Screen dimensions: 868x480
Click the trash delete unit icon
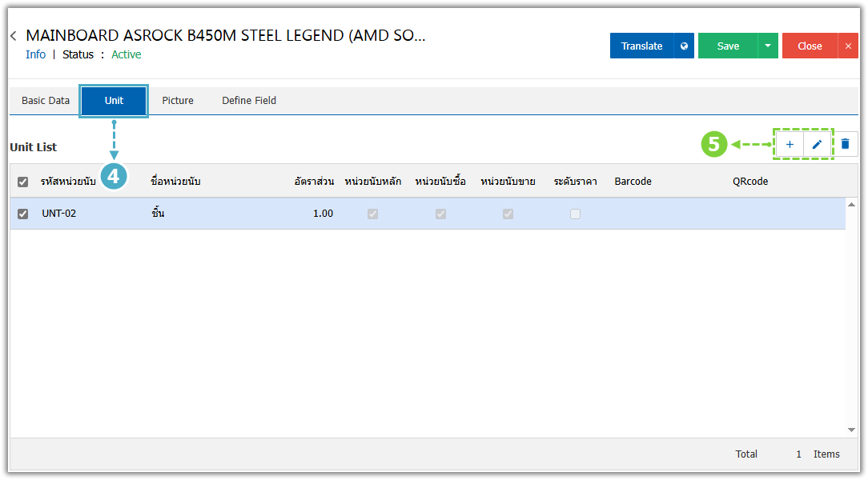(x=845, y=144)
